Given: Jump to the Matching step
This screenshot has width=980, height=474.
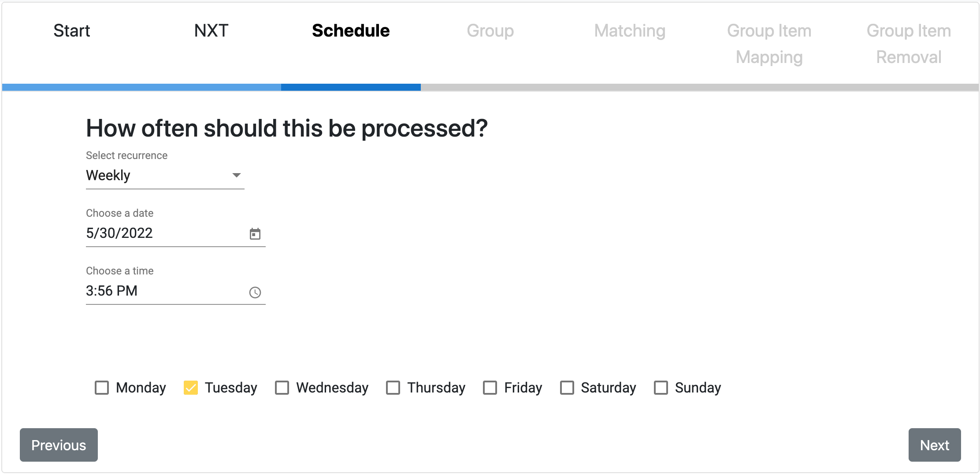Looking at the screenshot, I should point(630,31).
